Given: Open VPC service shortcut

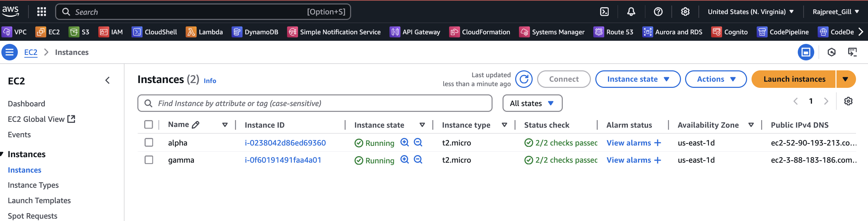Looking at the screenshot, I should [x=14, y=32].
